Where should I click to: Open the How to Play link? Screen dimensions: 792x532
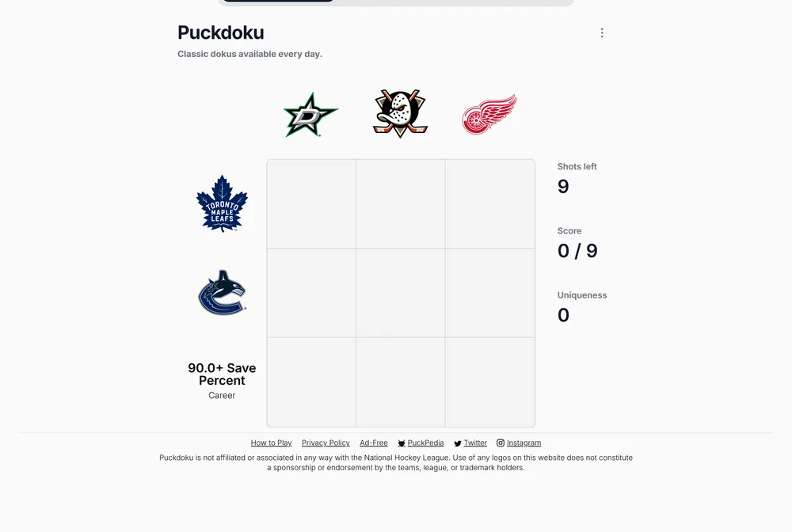pyautogui.click(x=271, y=443)
